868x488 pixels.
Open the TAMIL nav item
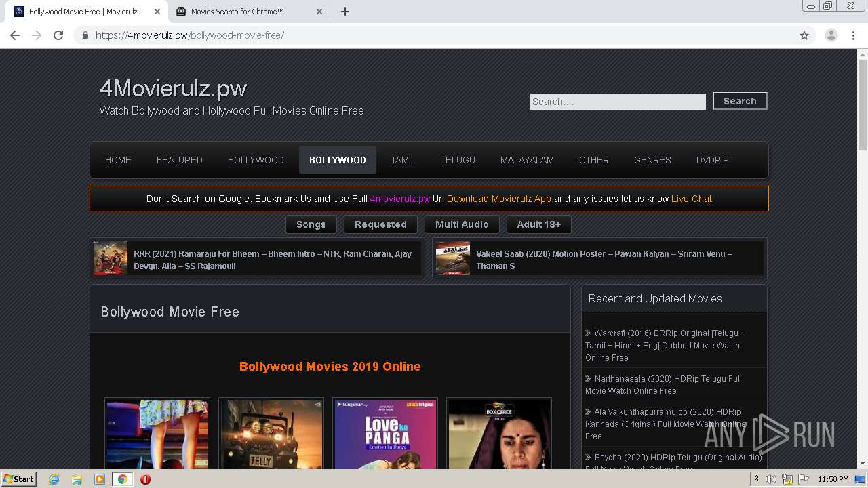[x=403, y=160]
